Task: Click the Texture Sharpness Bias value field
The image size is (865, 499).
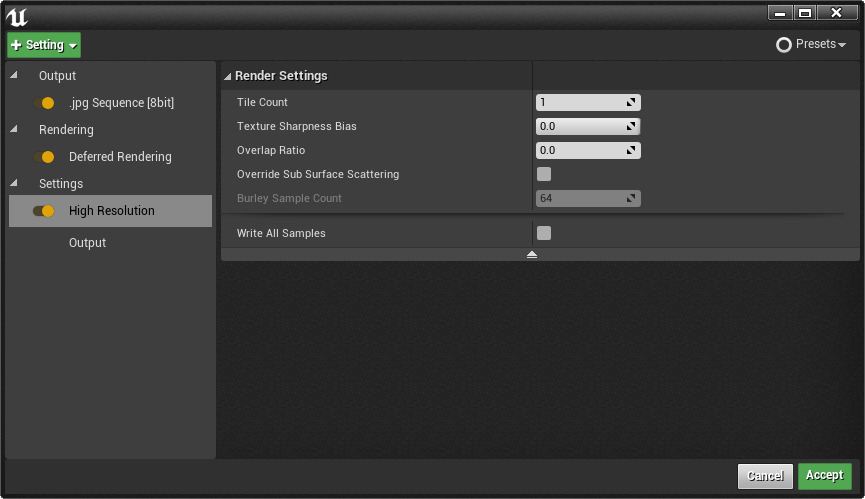Action: 588,126
